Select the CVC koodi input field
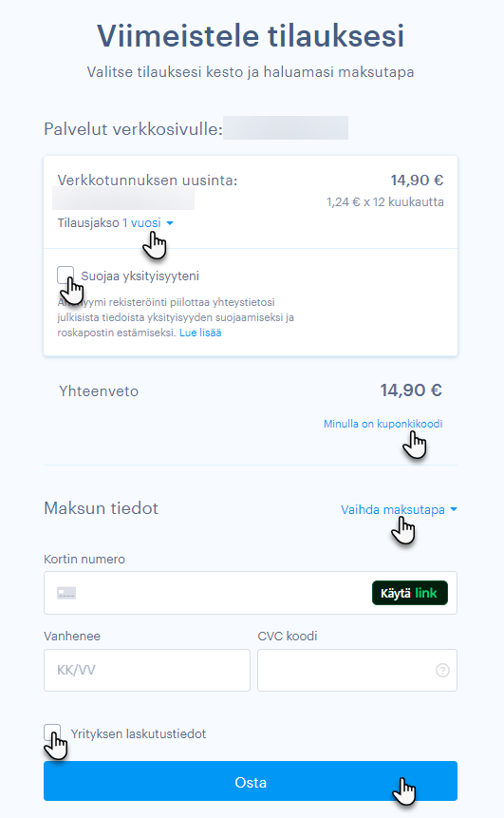Screen dimensions: 504x818 point(357,671)
